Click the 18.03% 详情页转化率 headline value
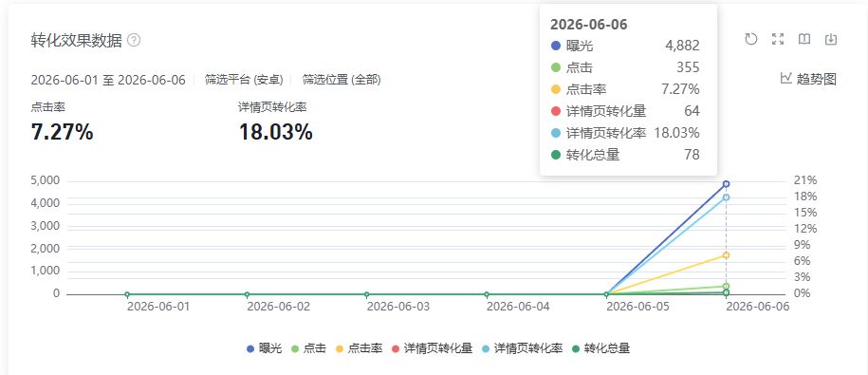 click(276, 132)
